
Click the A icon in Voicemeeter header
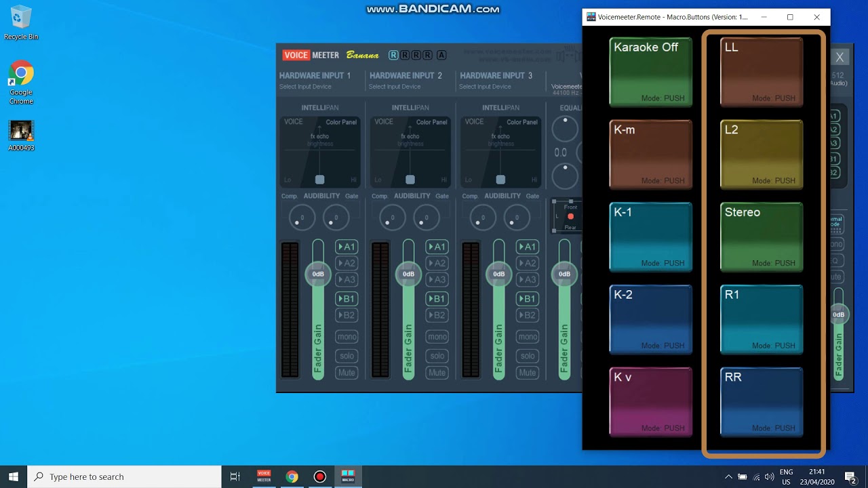441,55
